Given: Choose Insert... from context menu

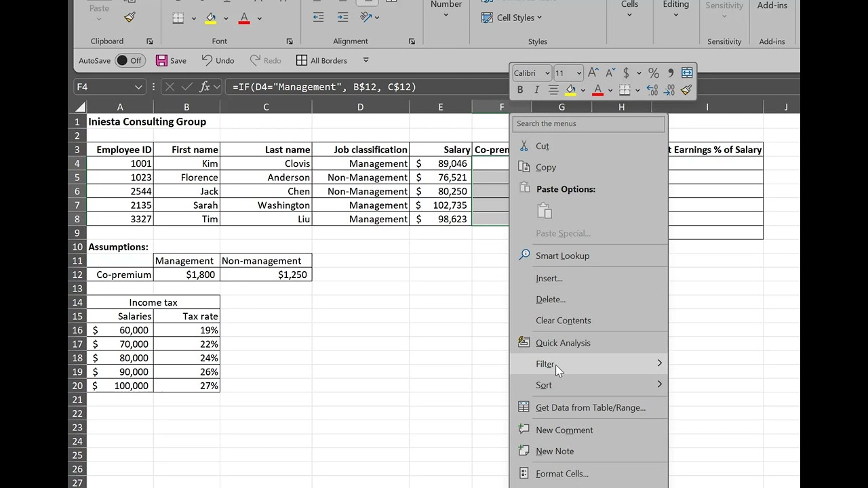Looking at the screenshot, I should [x=589, y=278].
